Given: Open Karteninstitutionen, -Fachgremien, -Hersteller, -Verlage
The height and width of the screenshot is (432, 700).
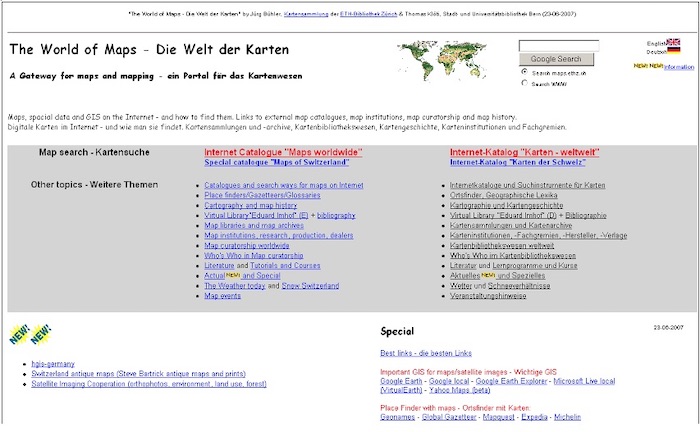Looking at the screenshot, I should pos(538,235).
